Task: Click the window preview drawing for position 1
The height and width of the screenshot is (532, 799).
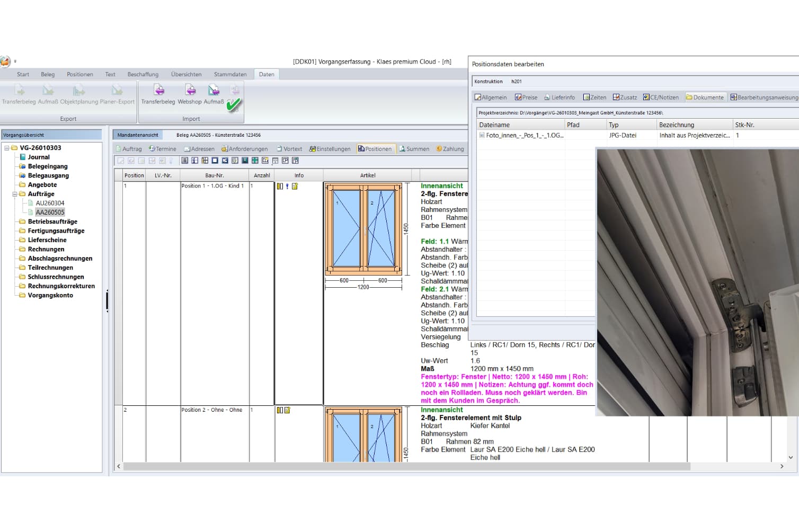Action: 363,229
